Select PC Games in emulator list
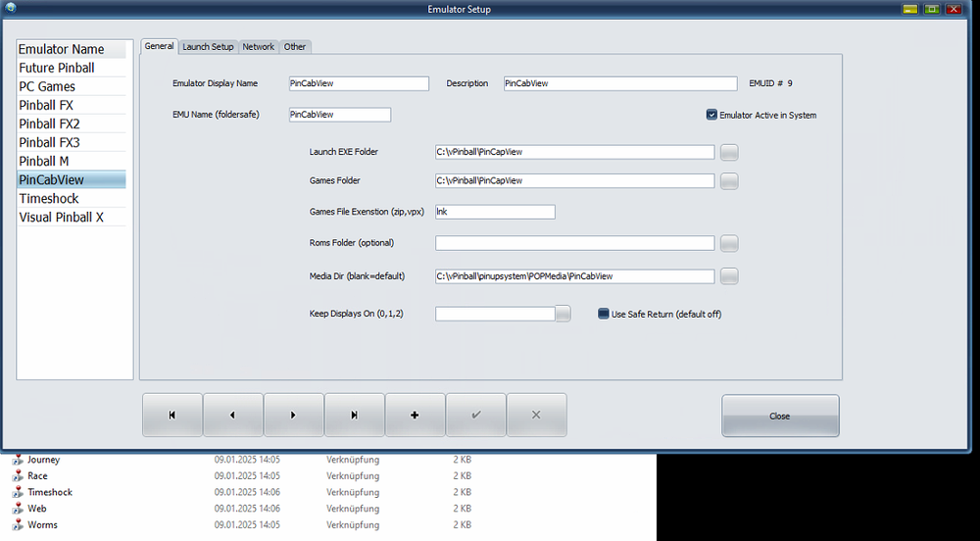This screenshot has width=980, height=541. pos(72,87)
